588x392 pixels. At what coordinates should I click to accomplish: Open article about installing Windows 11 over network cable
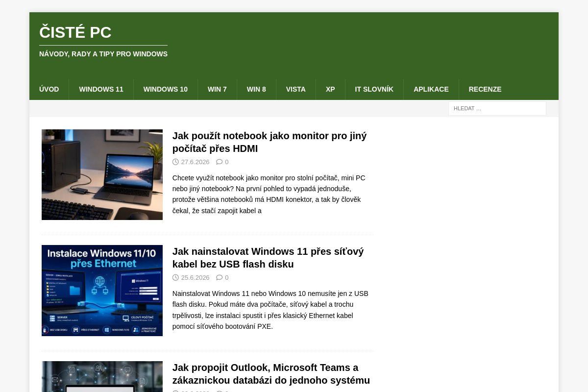[x=268, y=258]
